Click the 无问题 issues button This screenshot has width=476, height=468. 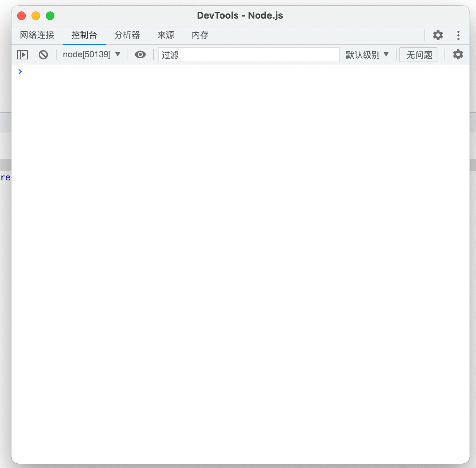(x=418, y=55)
